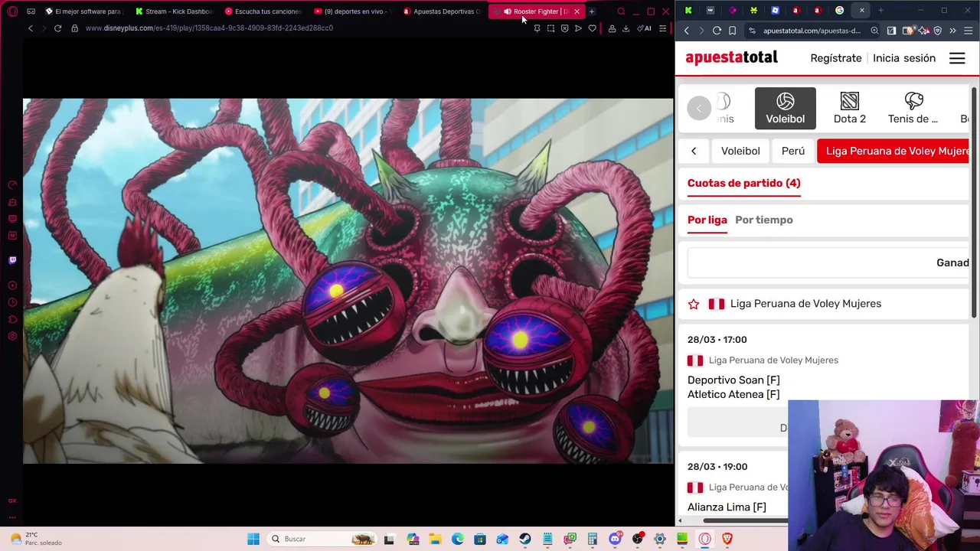Switch to the Stream - Kick Dashboard tab
The height and width of the screenshot is (551, 980).
[174, 11]
